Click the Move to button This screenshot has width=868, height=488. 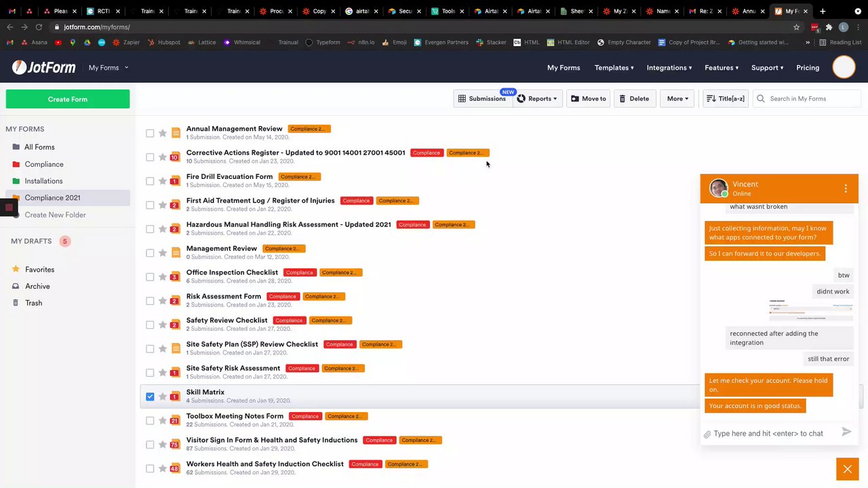588,99
